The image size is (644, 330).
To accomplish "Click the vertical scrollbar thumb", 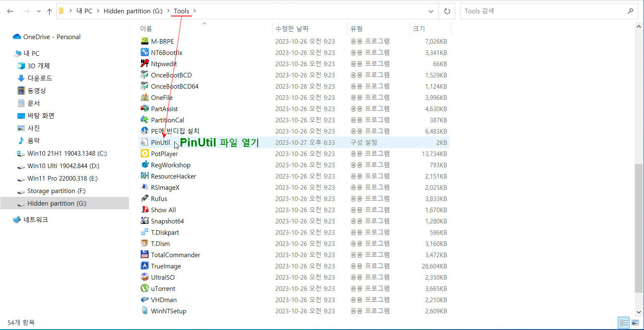I will coord(639,228).
